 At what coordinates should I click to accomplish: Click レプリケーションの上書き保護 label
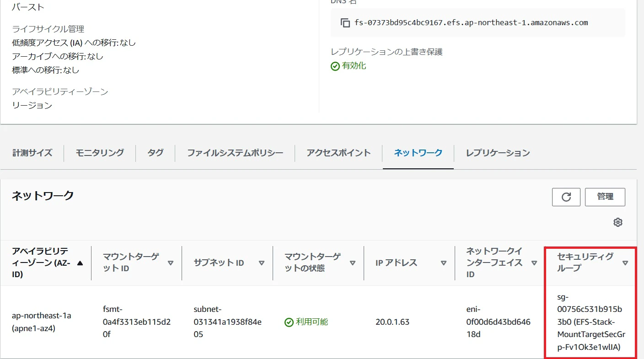click(386, 52)
